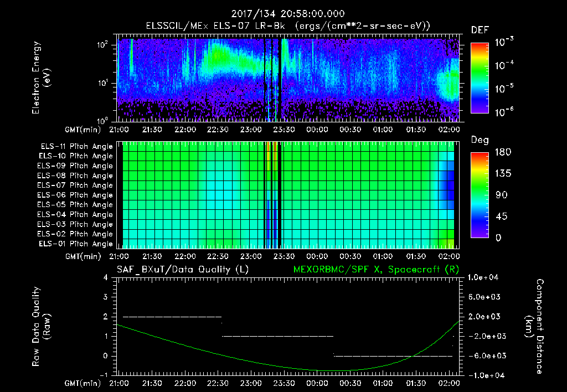Click the ELS-03 Pitch Angle row label
567x392 pixels.
pos(75,224)
